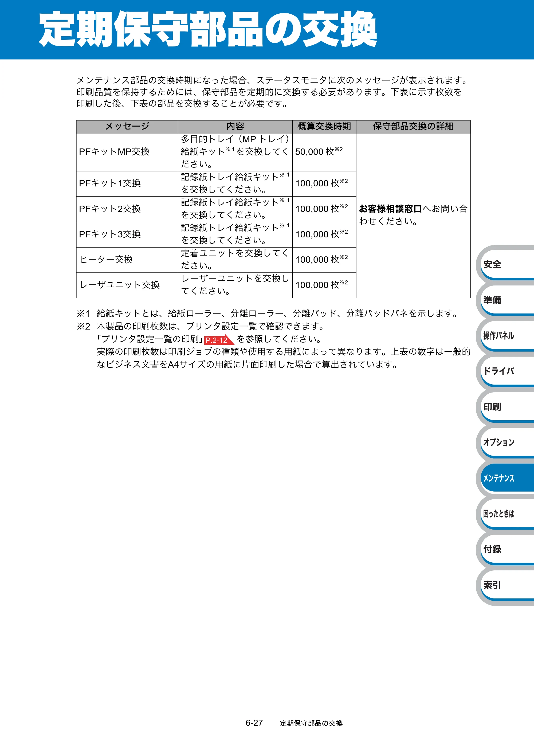Viewport: 534px width, 756px height.
Task: Click the レーザーユニットを交換してください cell
Action: pyautogui.click(x=235, y=285)
